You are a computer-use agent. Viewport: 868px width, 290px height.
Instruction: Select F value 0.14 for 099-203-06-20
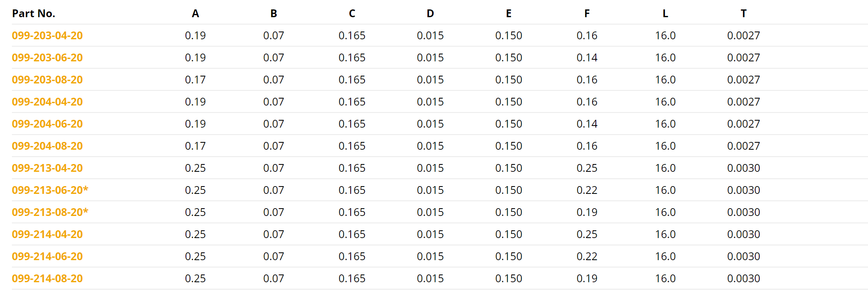click(x=587, y=58)
